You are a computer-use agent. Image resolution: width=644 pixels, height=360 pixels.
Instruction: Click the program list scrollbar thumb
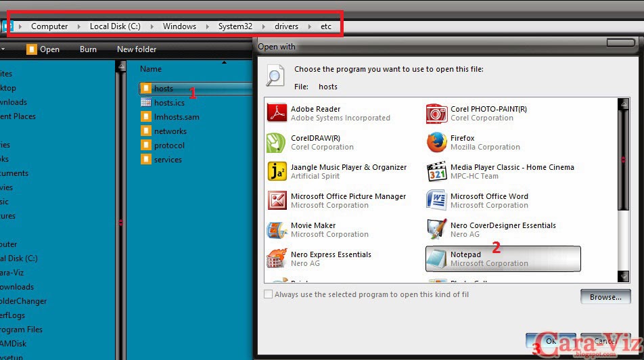(624, 159)
